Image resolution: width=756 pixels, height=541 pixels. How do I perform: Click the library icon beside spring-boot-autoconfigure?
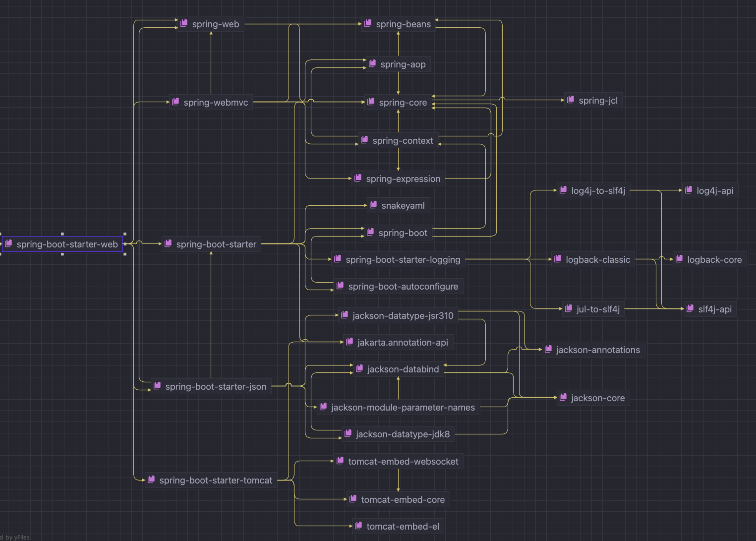point(340,286)
